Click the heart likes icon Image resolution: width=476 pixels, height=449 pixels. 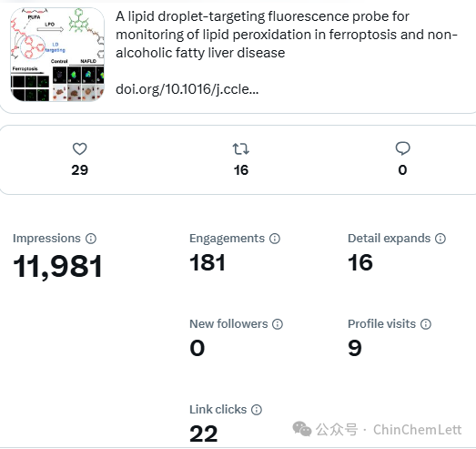80,148
